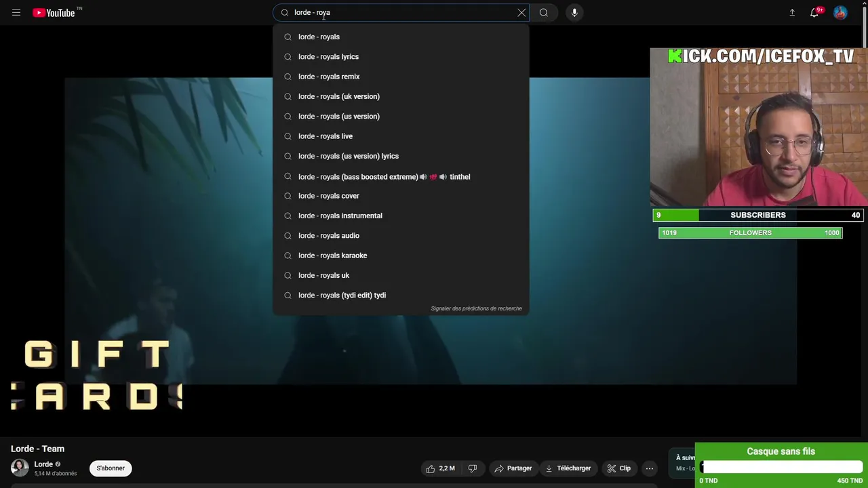This screenshot has height=488, width=868.
Task: Select suggestion "lorde - royals lyrics"
Action: 401,57
